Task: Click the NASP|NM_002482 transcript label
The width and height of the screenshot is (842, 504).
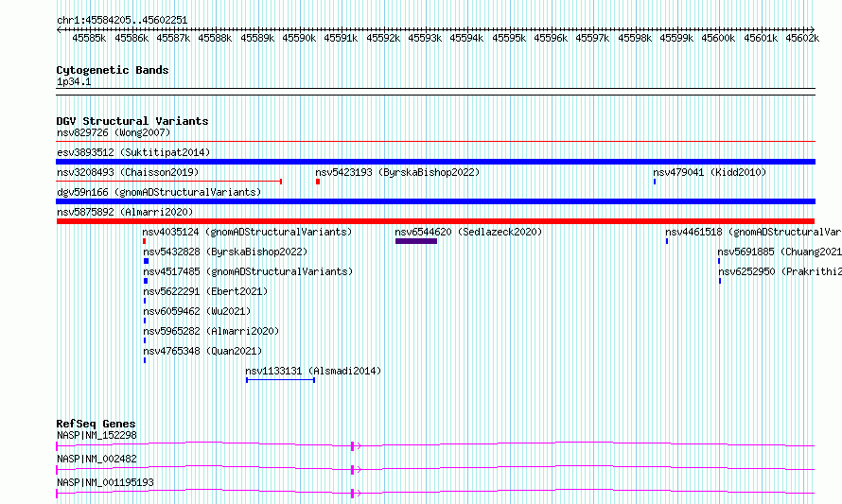Action: (x=96, y=459)
